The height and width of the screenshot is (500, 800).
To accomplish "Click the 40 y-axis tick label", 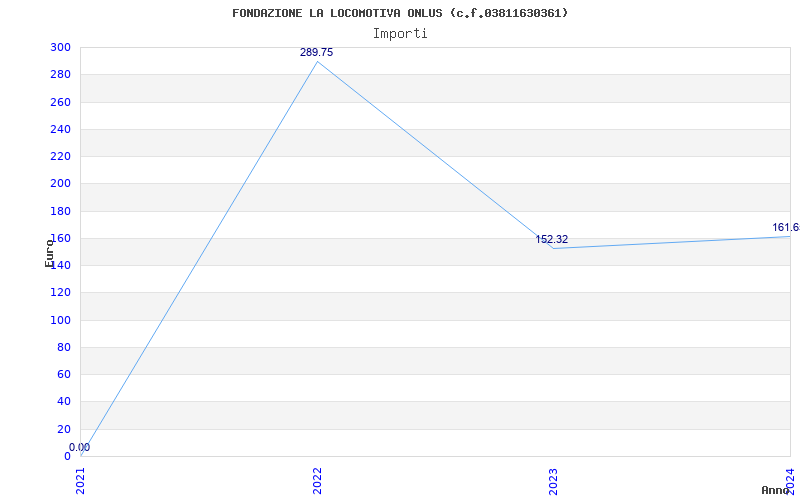I will [x=64, y=402].
